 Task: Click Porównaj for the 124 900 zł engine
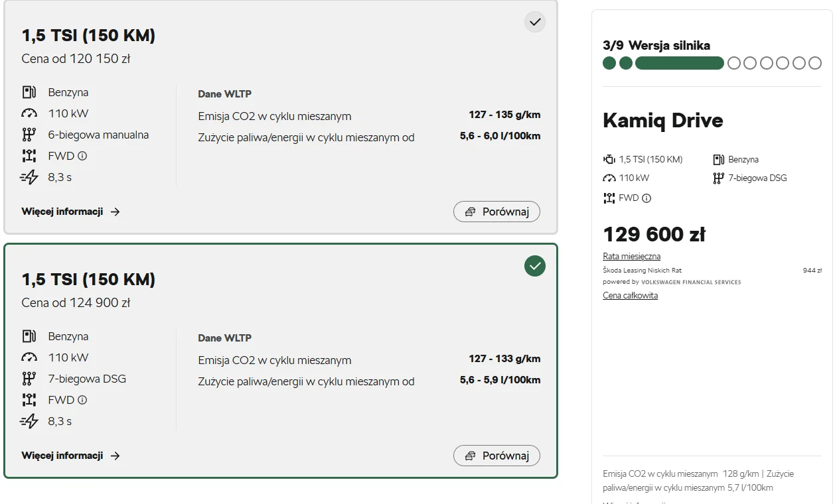496,456
